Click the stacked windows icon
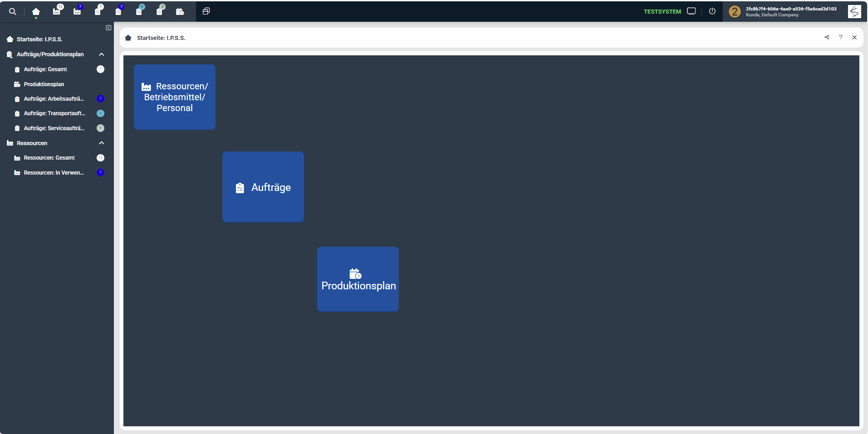This screenshot has height=434, width=868. tap(206, 11)
